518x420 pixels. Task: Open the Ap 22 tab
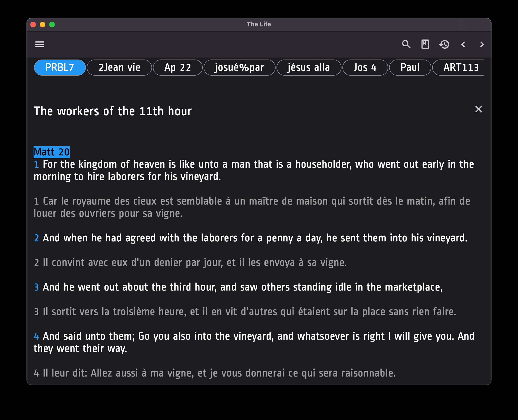pos(178,68)
